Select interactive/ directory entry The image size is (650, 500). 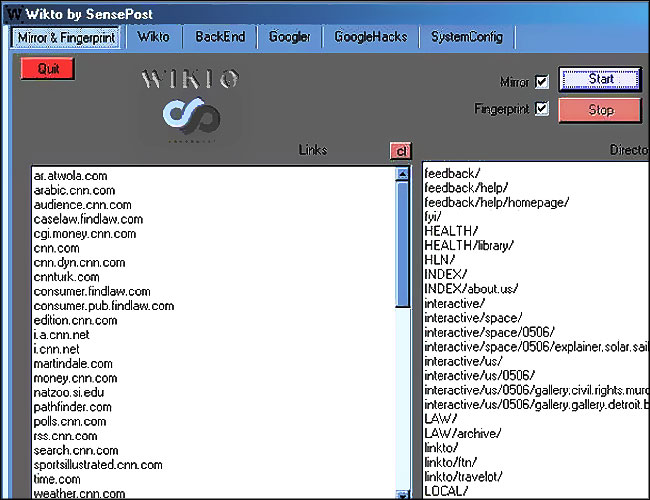pyautogui.click(x=454, y=303)
